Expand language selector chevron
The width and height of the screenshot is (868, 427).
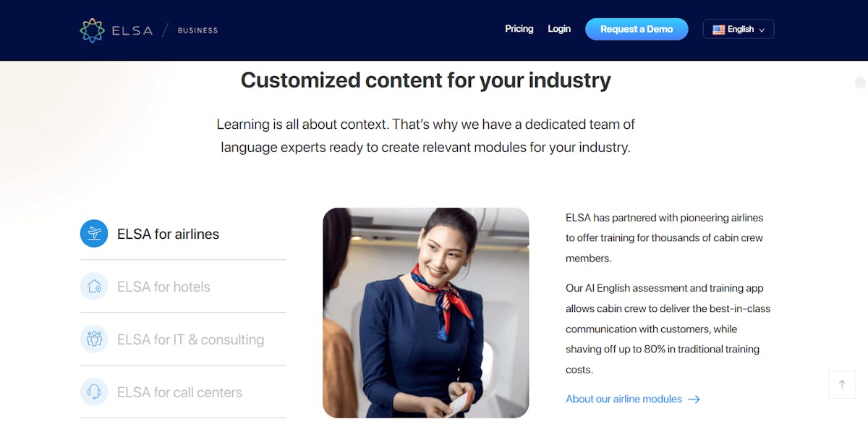click(762, 30)
